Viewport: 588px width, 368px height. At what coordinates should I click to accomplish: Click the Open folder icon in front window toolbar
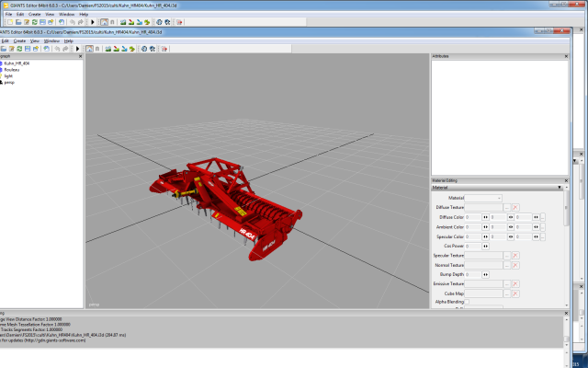click(x=4, y=49)
